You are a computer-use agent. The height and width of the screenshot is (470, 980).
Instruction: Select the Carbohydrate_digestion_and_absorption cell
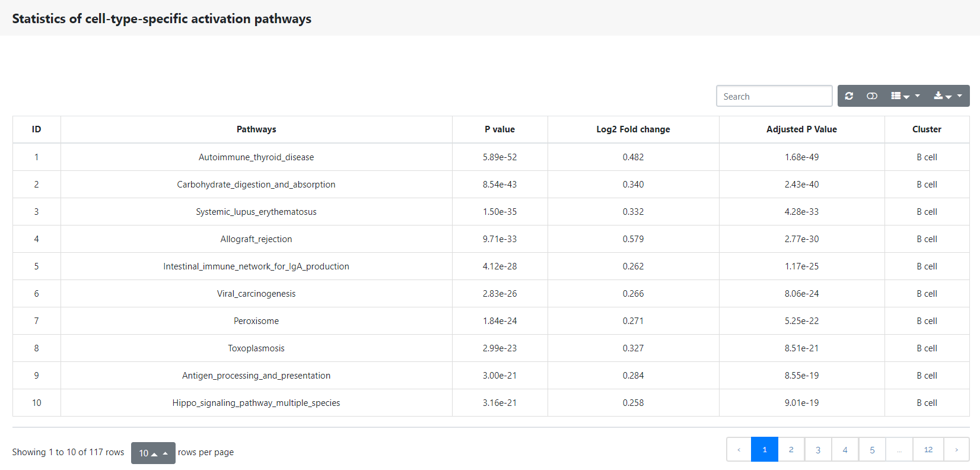[256, 185]
